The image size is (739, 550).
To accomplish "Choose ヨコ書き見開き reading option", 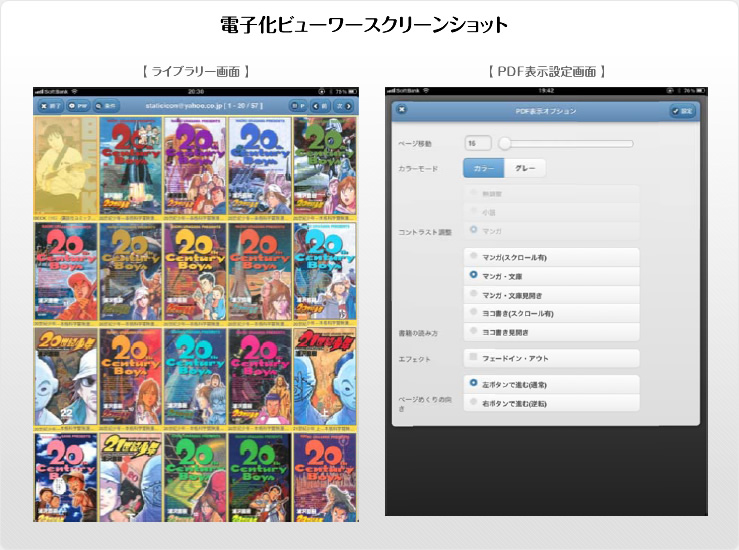I will pos(473,332).
